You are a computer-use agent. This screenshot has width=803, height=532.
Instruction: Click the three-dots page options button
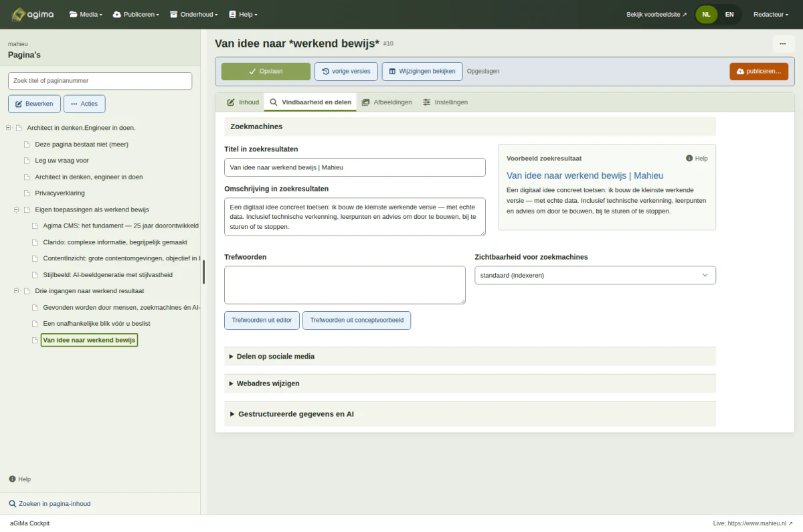782,43
